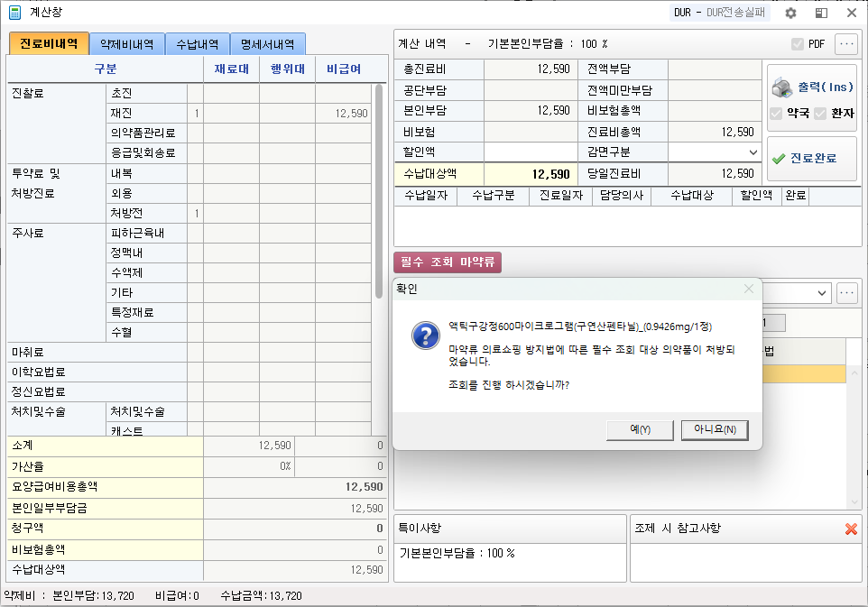Click the 진료비내역 table vertical scrollbar
This screenshot has height=607, width=868.
[x=380, y=189]
